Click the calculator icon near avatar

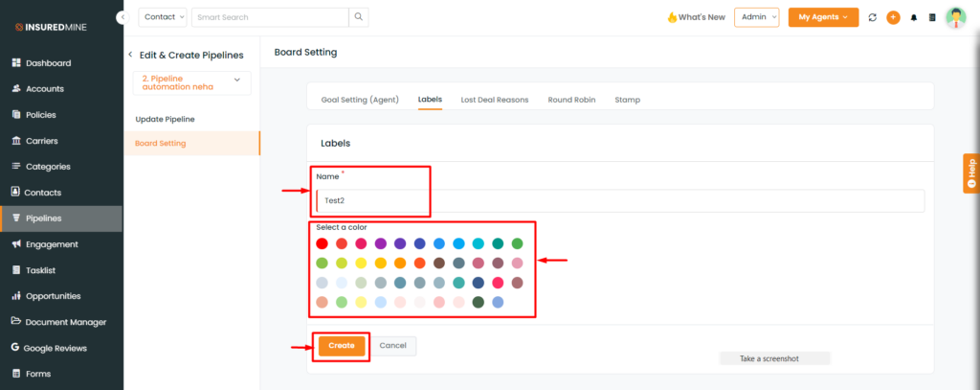click(932, 17)
